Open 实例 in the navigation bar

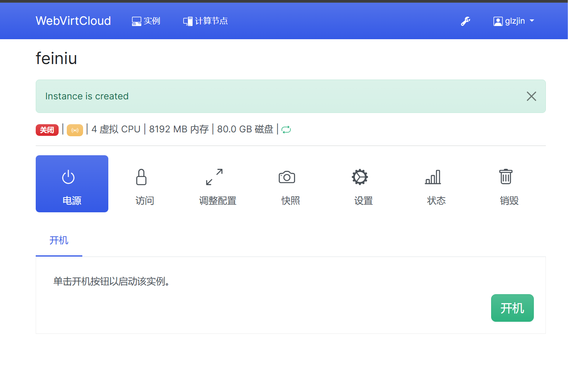(146, 21)
